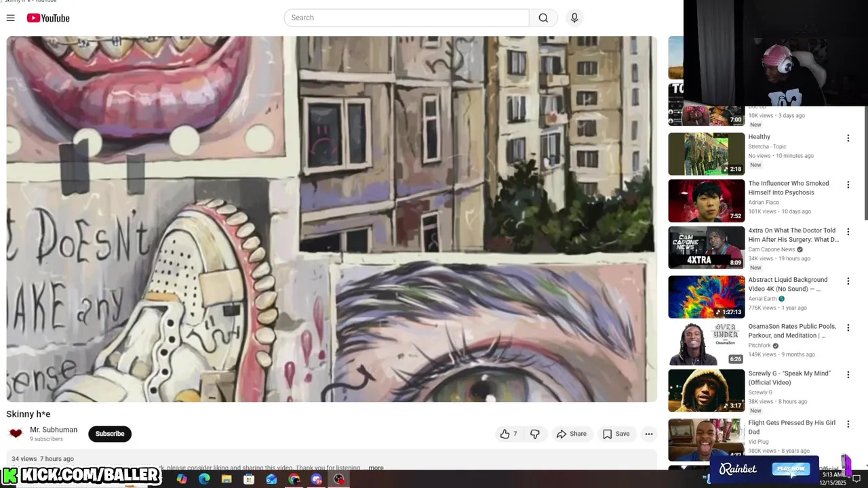Open options for Screwly G video
Screen dimensions: 868x488
click(x=848, y=375)
